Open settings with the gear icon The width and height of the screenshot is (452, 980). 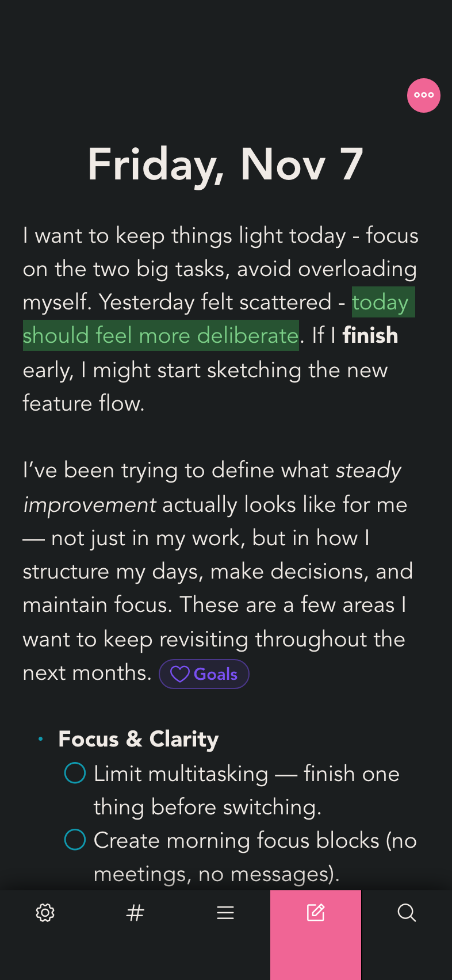(x=45, y=912)
